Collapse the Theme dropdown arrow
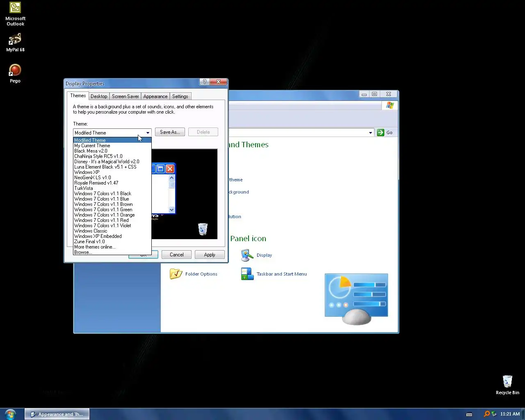The height and width of the screenshot is (420, 525). [x=148, y=133]
